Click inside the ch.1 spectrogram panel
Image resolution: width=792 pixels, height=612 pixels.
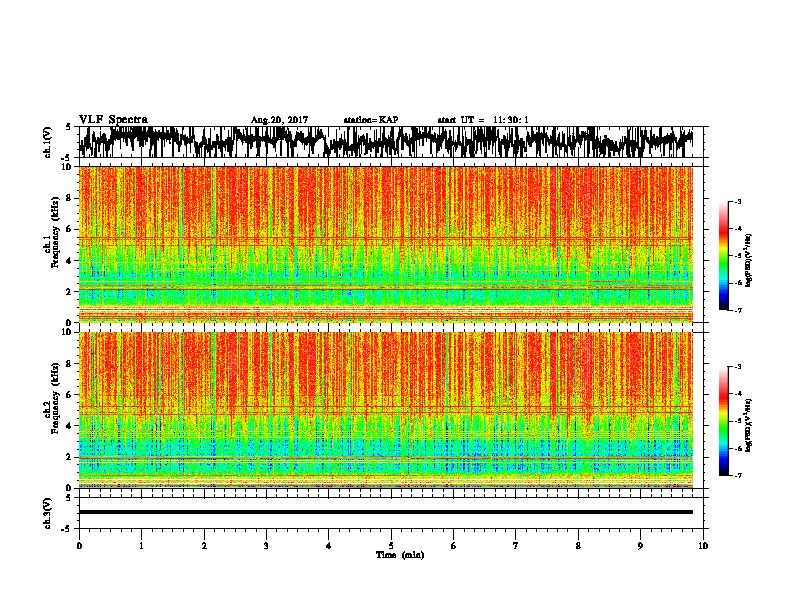pos(386,244)
